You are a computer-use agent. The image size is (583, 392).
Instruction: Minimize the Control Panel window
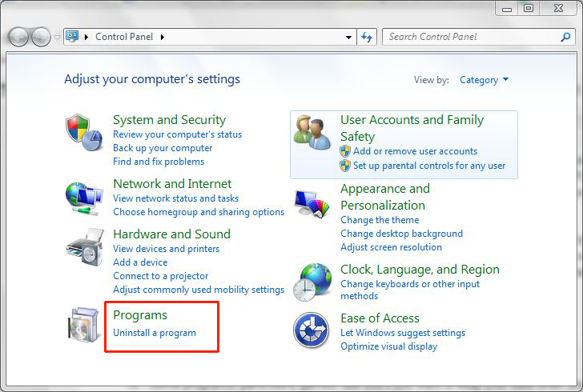point(506,9)
